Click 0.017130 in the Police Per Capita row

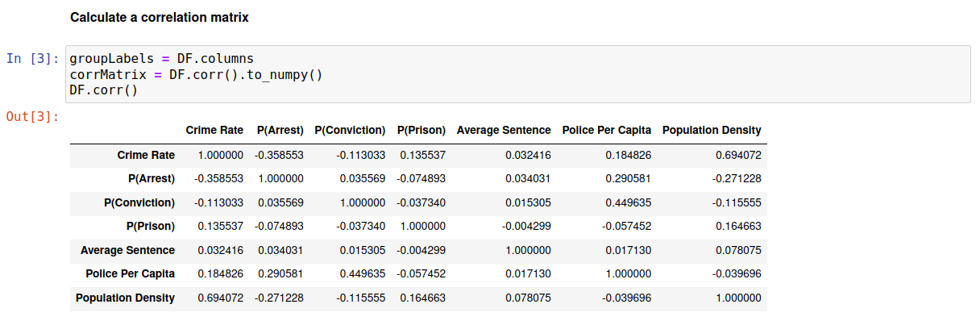click(x=528, y=274)
